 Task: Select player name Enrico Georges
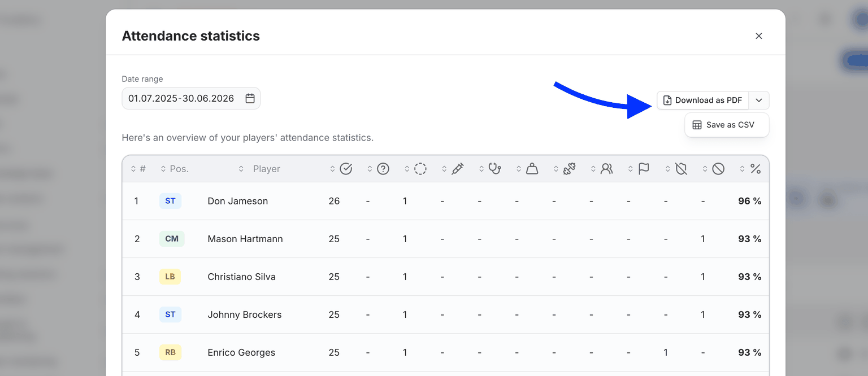click(241, 352)
